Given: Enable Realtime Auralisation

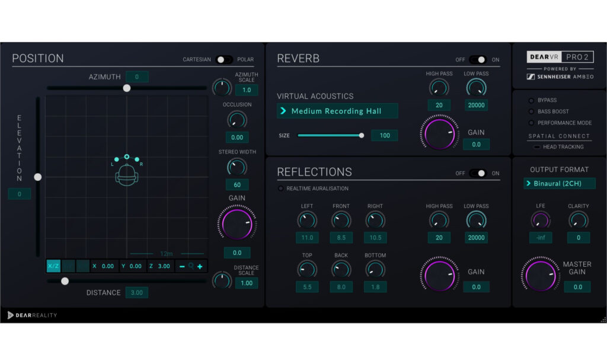Looking at the screenshot, I should [280, 188].
